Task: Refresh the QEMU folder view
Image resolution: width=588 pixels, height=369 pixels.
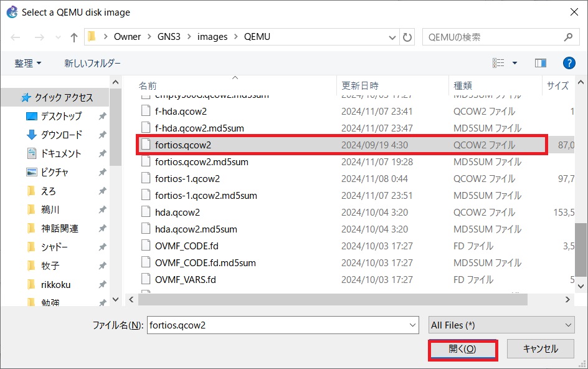Action: pyautogui.click(x=407, y=37)
